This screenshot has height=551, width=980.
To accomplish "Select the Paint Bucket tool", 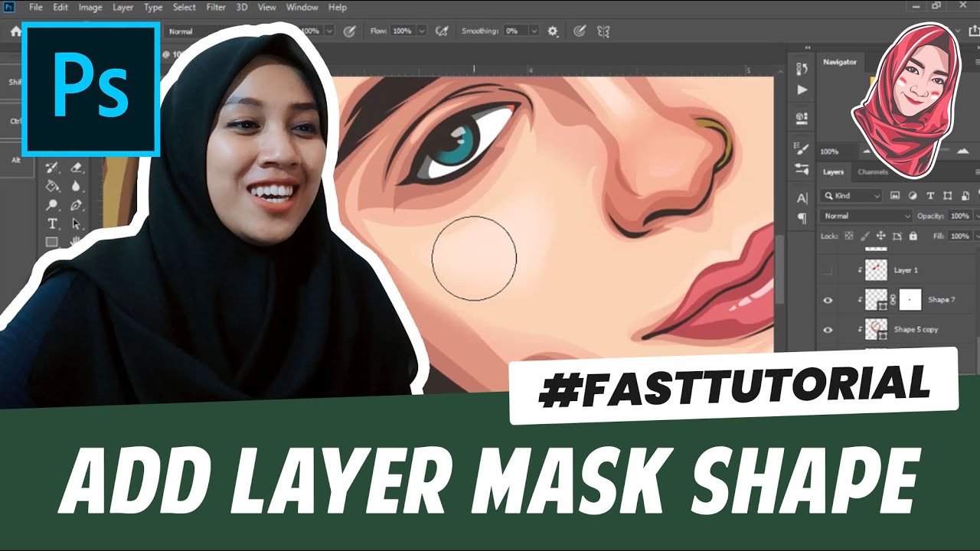I will point(52,186).
